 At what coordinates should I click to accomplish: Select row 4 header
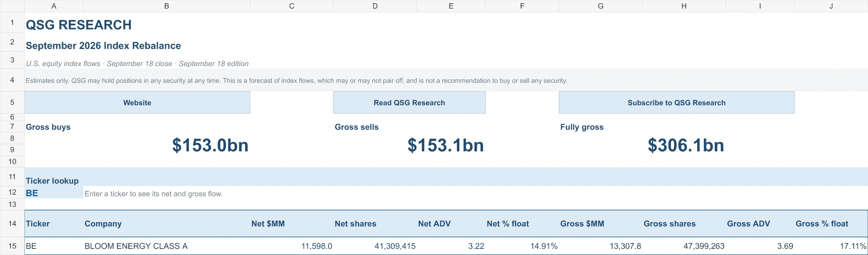click(x=12, y=80)
